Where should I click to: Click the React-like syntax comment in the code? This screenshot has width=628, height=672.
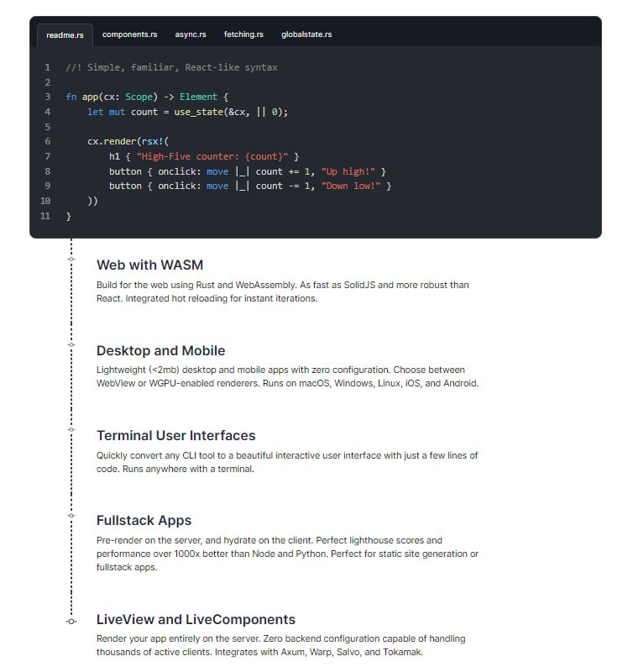coord(171,67)
